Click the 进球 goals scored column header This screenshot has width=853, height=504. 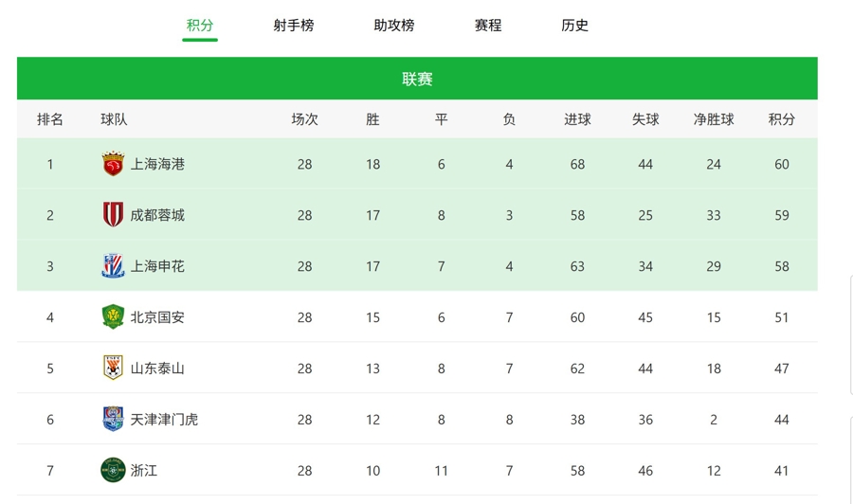pos(577,119)
